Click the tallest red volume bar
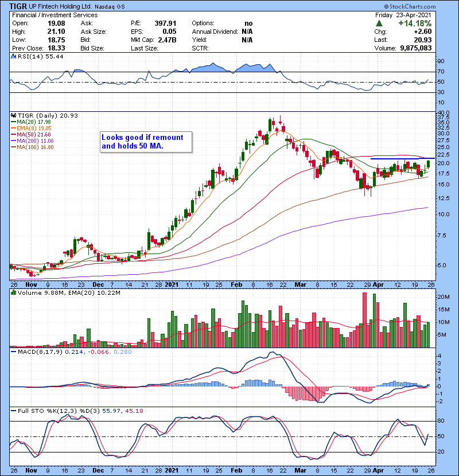 [364, 320]
